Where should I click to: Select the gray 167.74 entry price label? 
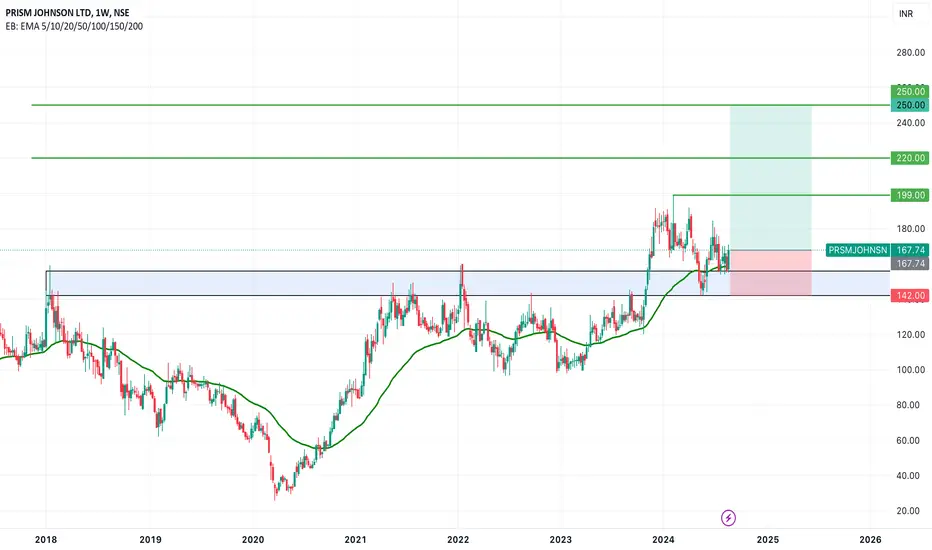910,263
